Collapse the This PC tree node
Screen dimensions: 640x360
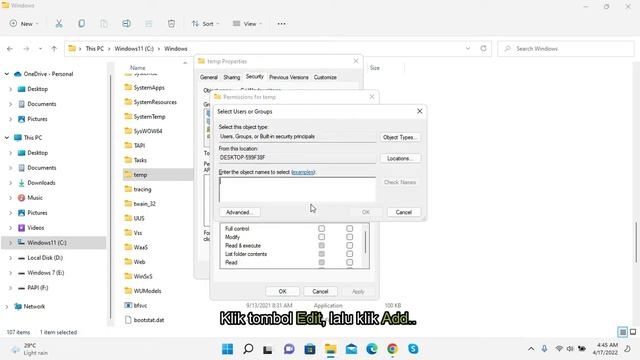pos(7,138)
